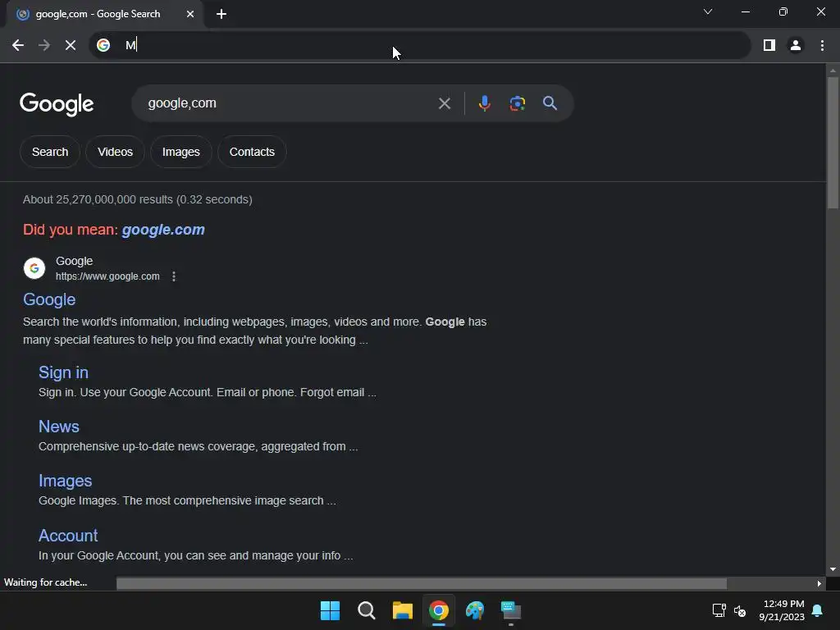This screenshot has width=840, height=630.
Task: Select the Images filter chip
Action: pyautogui.click(x=181, y=152)
